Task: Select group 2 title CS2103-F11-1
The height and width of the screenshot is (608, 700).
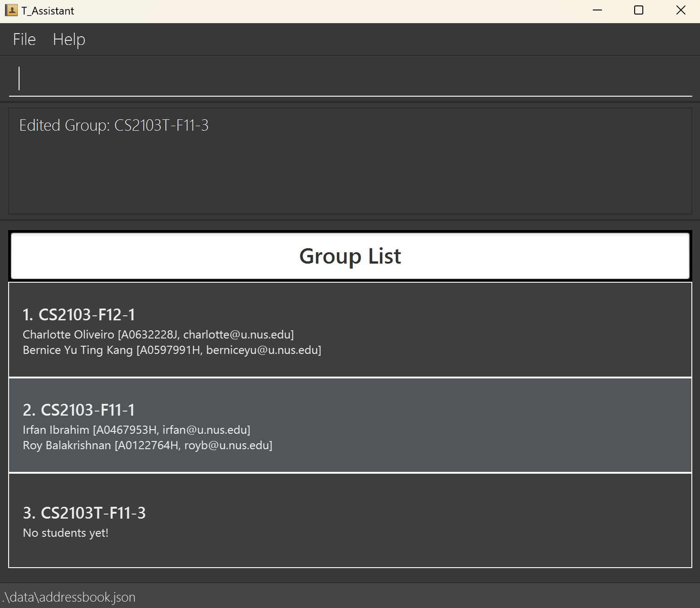Action: pyautogui.click(x=79, y=410)
